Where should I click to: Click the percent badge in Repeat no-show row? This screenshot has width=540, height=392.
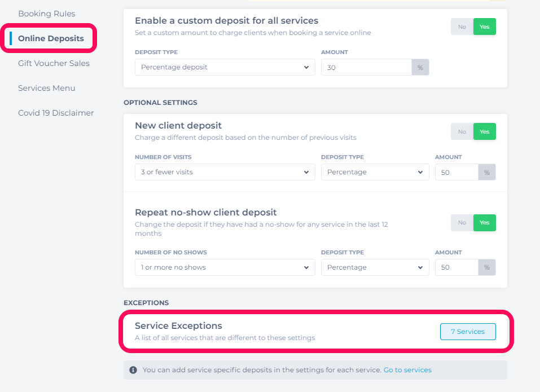pyautogui.click(x=486, y=267)
